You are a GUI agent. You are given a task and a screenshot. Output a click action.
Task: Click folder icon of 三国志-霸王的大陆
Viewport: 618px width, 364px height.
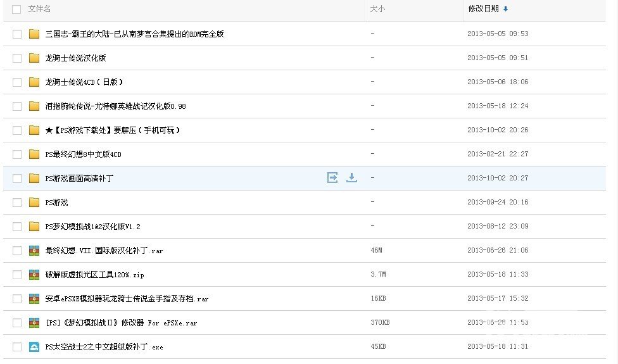(x=34, y=34)
